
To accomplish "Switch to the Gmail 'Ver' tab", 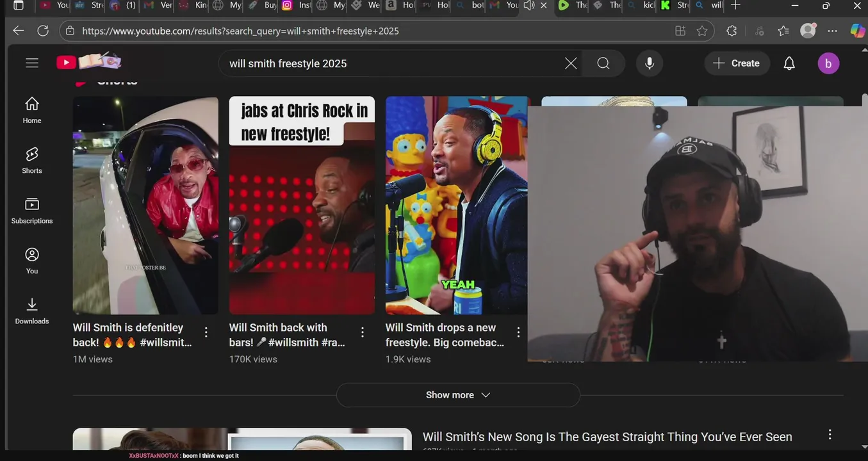I will pos(157,5).
